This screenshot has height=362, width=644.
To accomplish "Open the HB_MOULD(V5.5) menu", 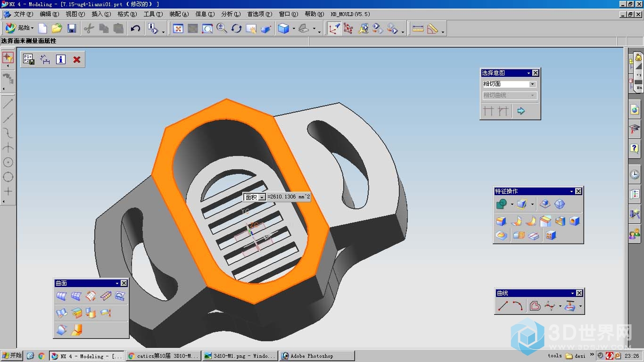I will [x=350, y=14].
